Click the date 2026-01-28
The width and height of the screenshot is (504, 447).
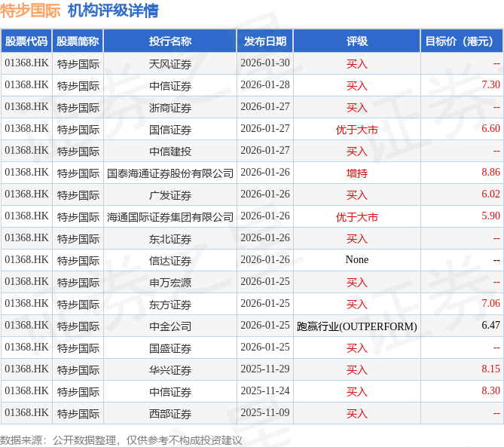[x=265, y=85]
